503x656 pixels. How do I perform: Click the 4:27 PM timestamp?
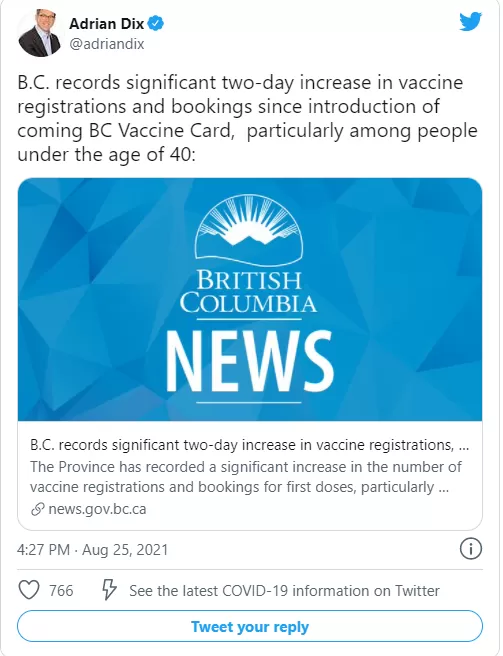(x=43, y=549)
